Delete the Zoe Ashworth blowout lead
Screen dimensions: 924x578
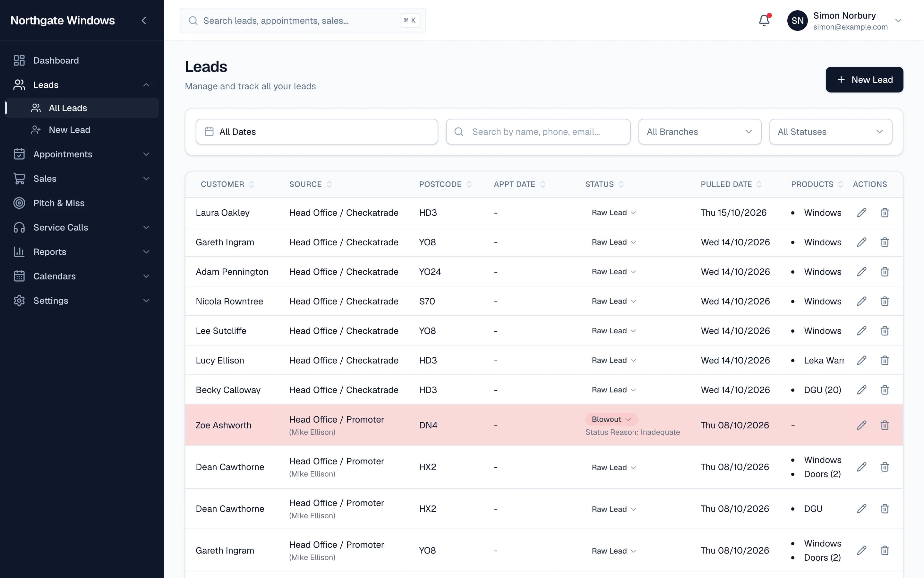coord(885,425)
